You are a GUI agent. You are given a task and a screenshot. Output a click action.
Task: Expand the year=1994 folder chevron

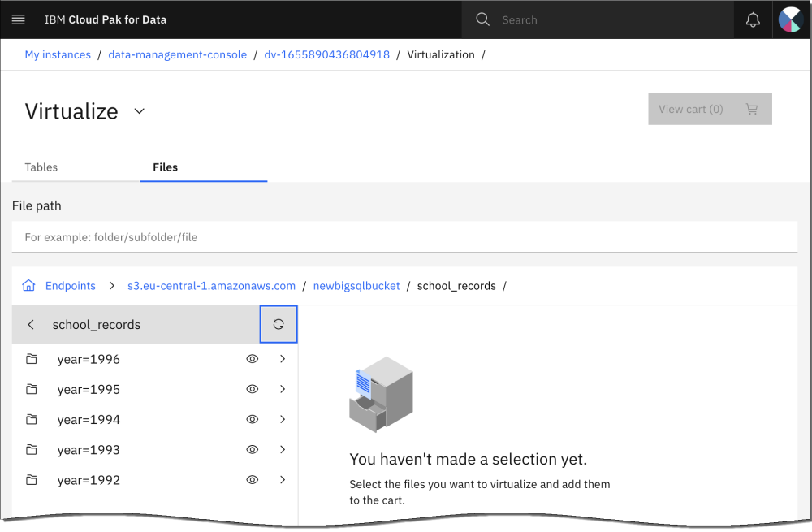click(x=283, y=419)
